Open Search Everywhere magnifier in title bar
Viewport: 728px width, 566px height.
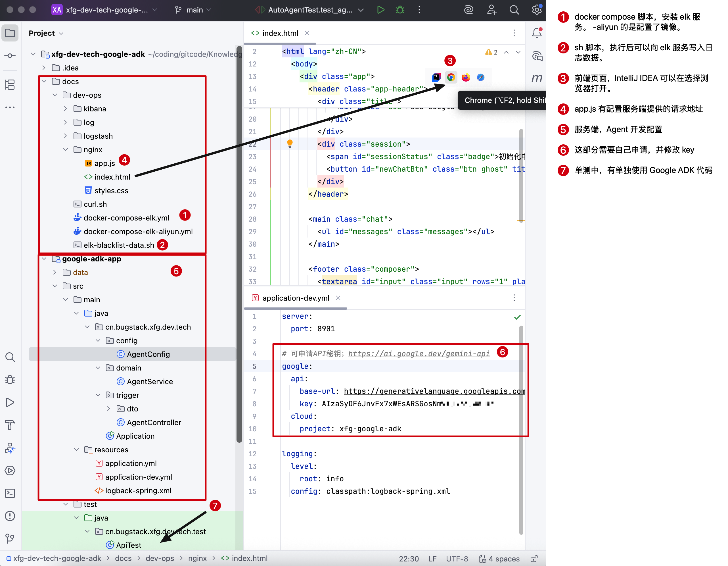tap(514, 10)
